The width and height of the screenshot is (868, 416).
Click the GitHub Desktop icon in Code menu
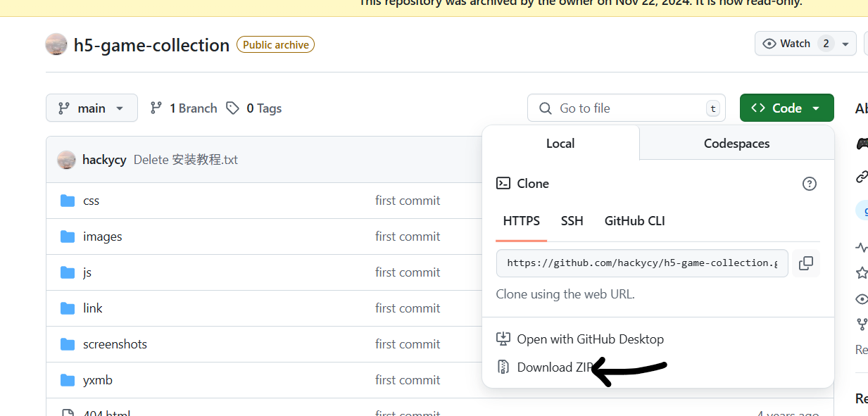503,339
